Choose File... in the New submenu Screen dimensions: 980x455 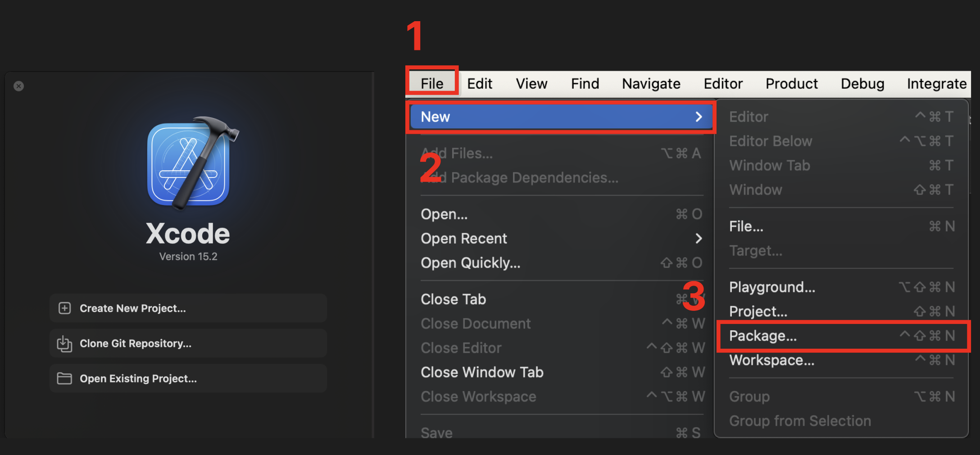[841, 226]
